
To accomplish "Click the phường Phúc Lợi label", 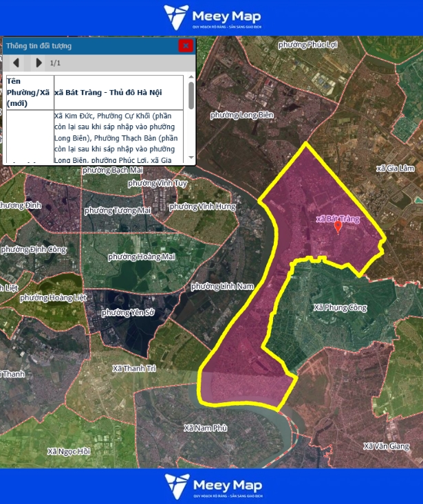I will click(x=308, y=45).
